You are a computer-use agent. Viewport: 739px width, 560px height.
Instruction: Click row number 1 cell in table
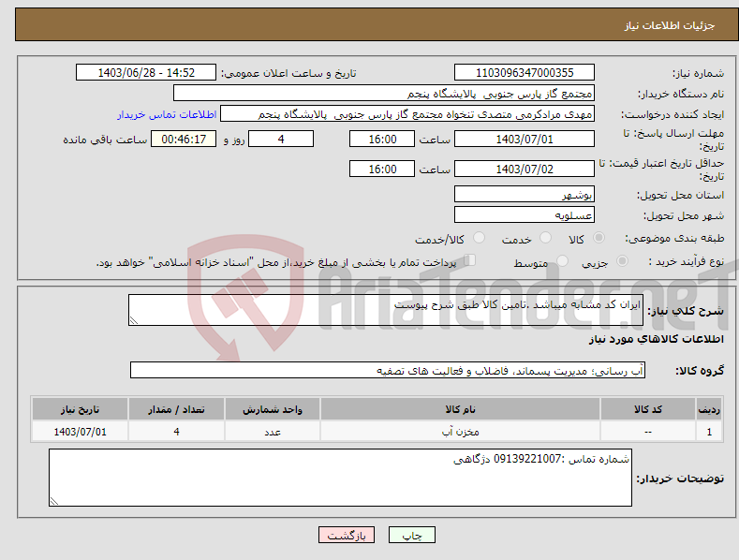pyautogui.click(x=709, y=432)
